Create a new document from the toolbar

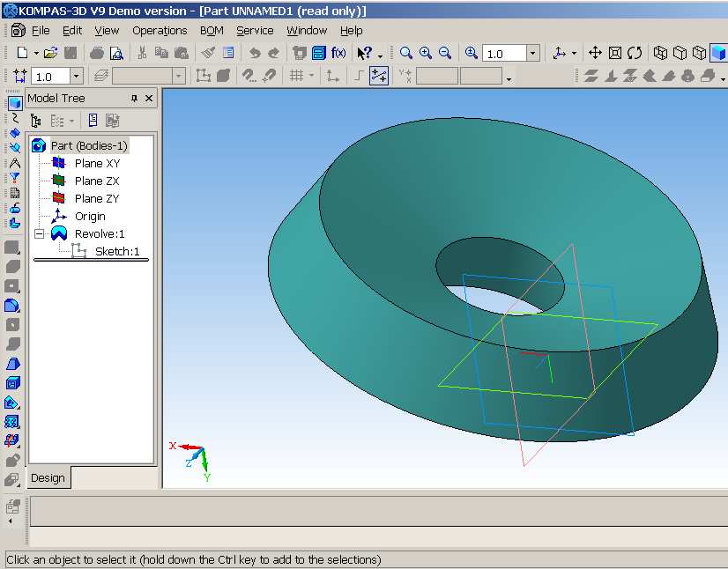(22, 53)
